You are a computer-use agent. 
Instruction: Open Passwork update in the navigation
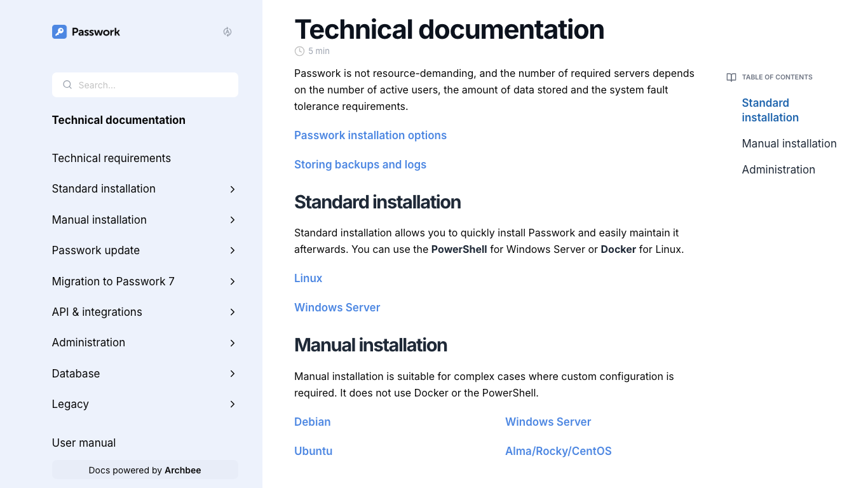[95, 250]
